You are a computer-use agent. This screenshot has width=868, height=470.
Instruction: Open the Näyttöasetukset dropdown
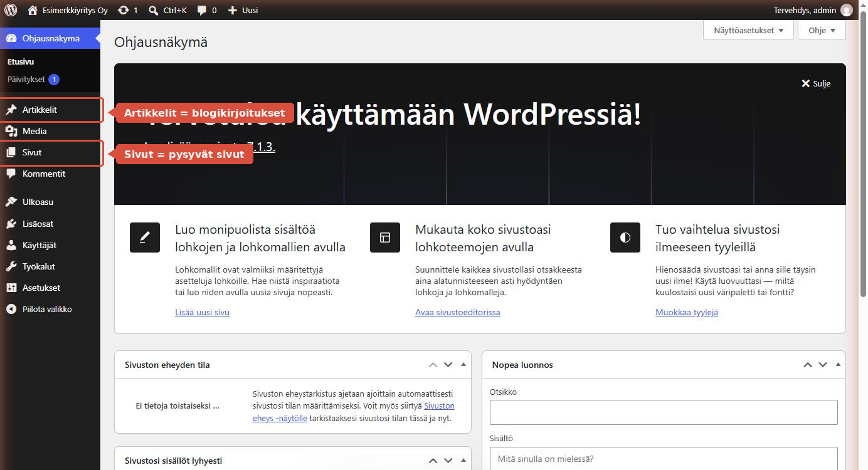click(749, 30)
